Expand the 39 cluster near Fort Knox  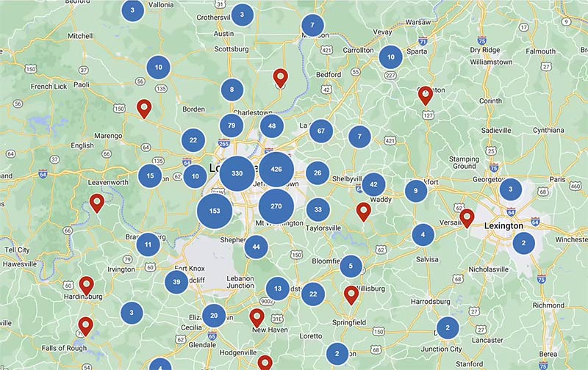pyautogui.click(x=176, y=282)
